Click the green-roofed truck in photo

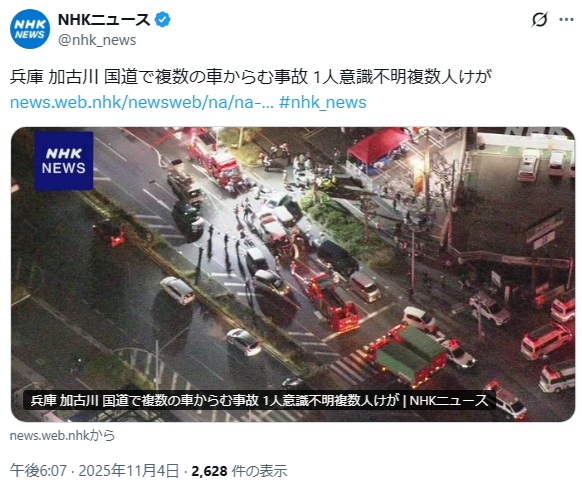[409, 354]
